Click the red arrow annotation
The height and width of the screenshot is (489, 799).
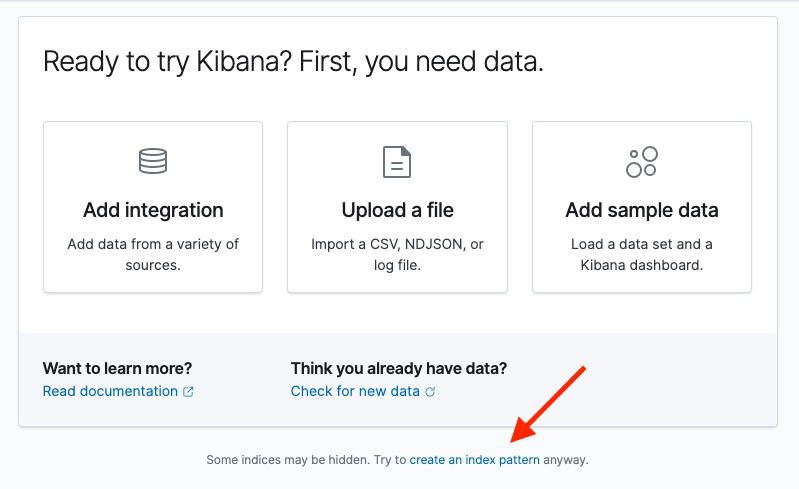pos(549,403)
